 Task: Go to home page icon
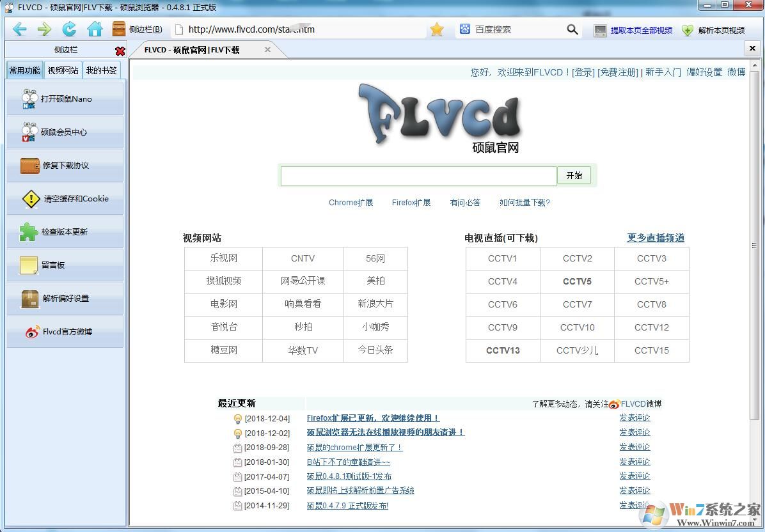95,29
